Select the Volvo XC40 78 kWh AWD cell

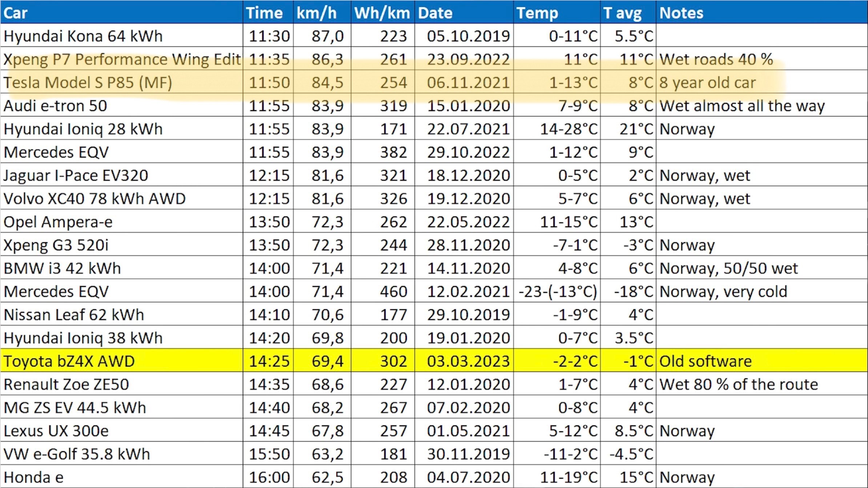[122, 198]
